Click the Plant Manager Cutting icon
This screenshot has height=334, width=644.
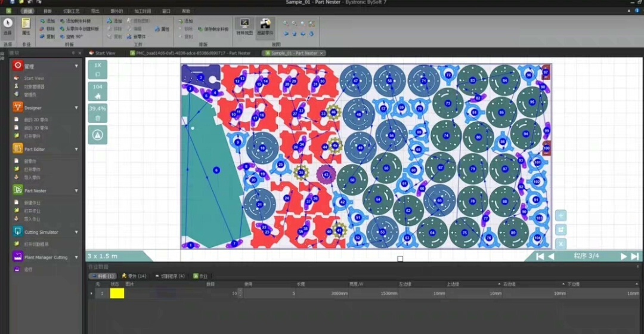click(17, 257)
